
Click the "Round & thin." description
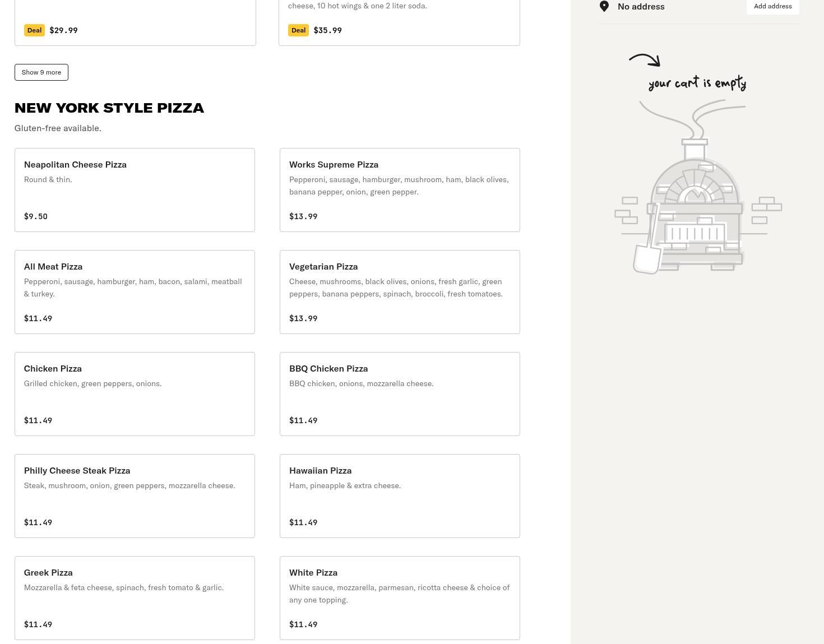click(x=48, y=179)
